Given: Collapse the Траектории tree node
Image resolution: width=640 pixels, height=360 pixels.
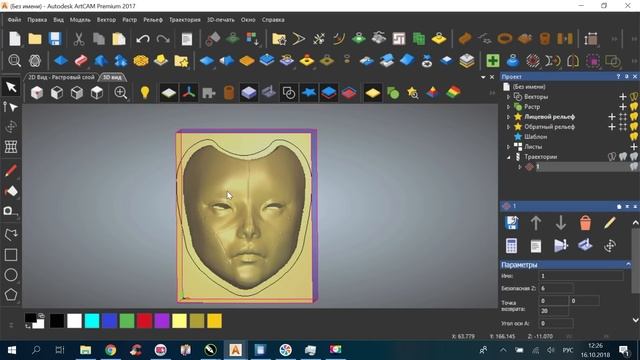Looking at the screenshot, I should (509, 157).
